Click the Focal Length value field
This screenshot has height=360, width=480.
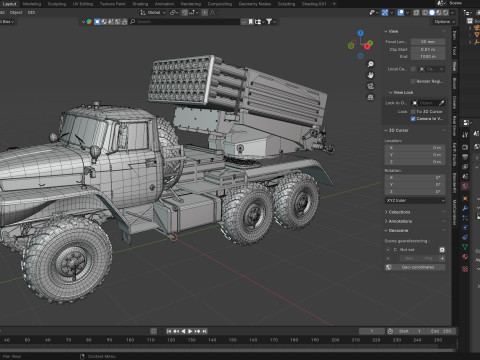428,42
